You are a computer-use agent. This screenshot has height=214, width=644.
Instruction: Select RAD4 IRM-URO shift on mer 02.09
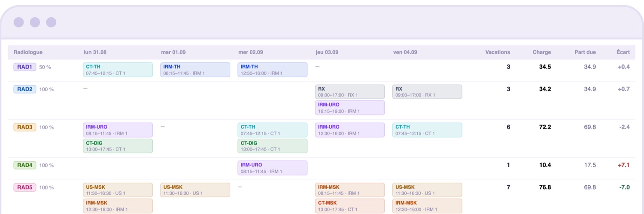273,168
